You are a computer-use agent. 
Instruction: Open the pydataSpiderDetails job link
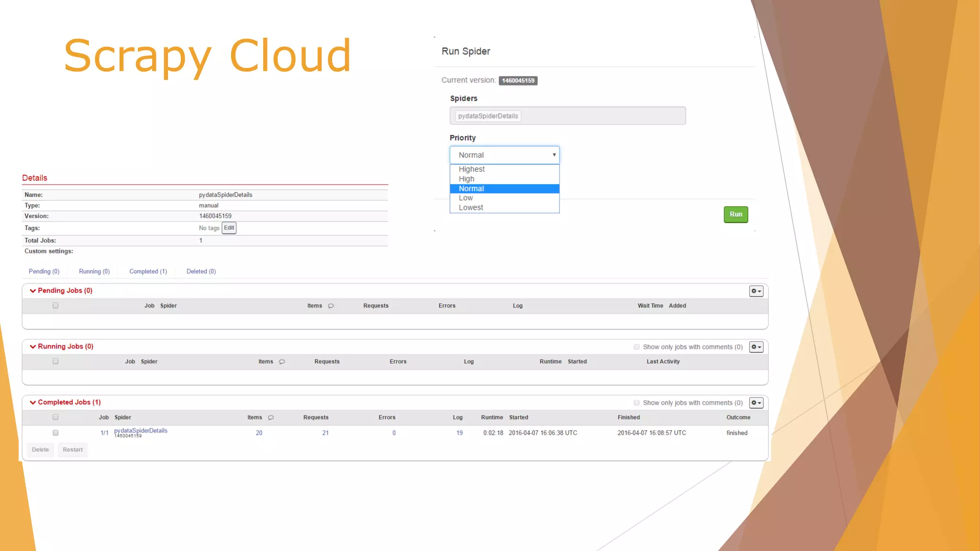coord(141,431)
